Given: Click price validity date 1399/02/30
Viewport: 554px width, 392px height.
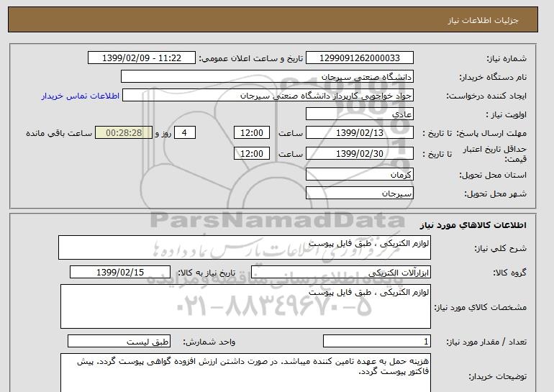Looking at the screenshot, I should tap(359, 153).
